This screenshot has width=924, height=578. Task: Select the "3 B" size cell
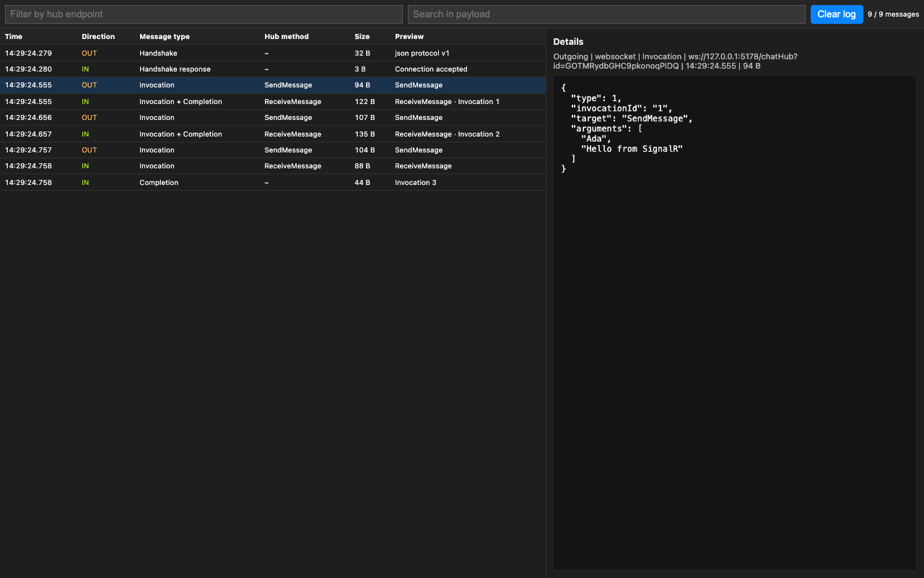360,69
